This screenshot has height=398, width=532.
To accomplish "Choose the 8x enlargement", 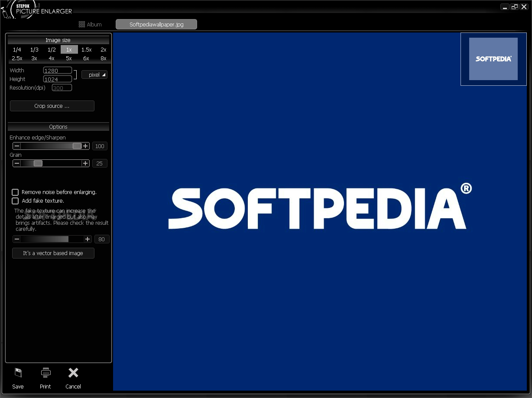I will (104, 58).
